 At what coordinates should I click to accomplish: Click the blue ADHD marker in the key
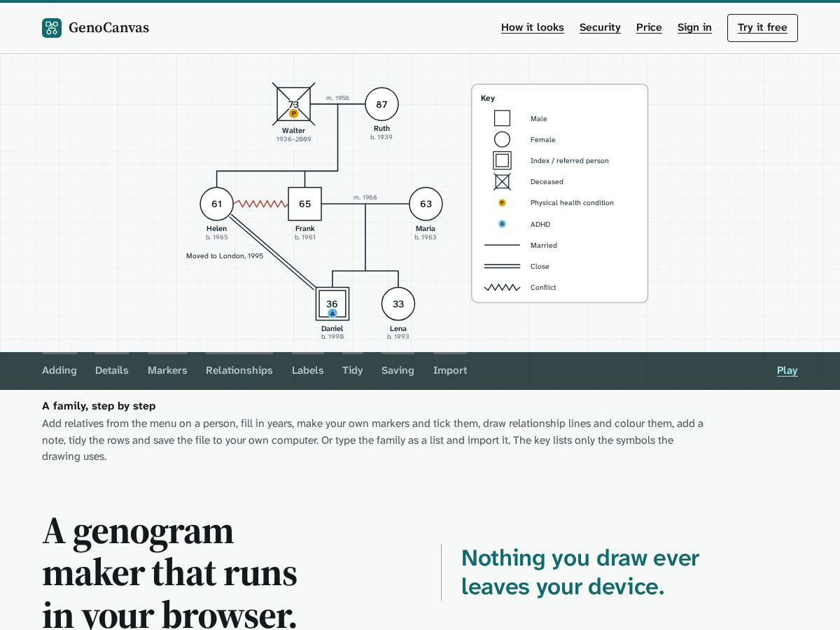pos(502,224)
